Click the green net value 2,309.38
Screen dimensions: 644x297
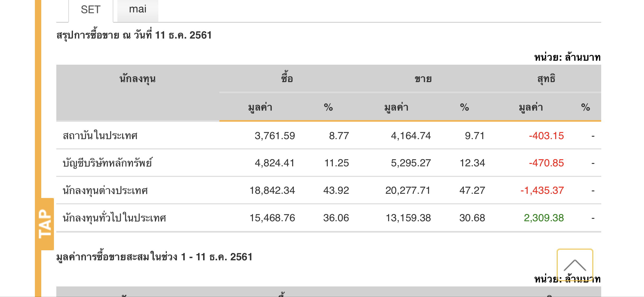coord(544,218)
